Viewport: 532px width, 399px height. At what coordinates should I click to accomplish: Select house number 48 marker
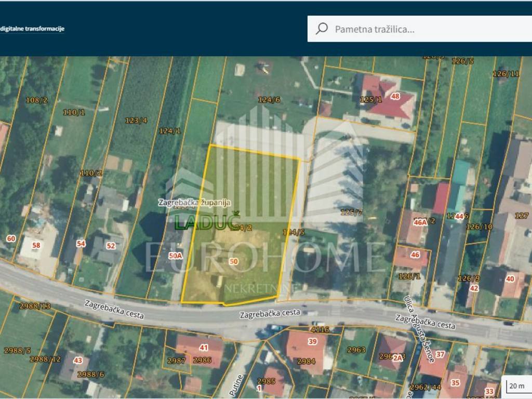[395, 96]
